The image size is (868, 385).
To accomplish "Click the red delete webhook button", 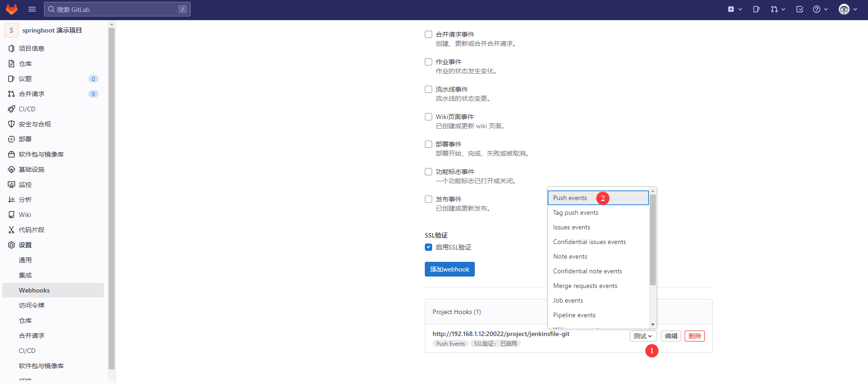I will point(694,336).
